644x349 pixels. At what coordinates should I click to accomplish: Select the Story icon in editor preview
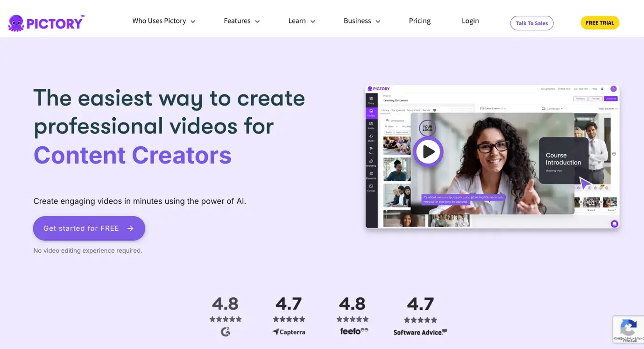point(371,100)
